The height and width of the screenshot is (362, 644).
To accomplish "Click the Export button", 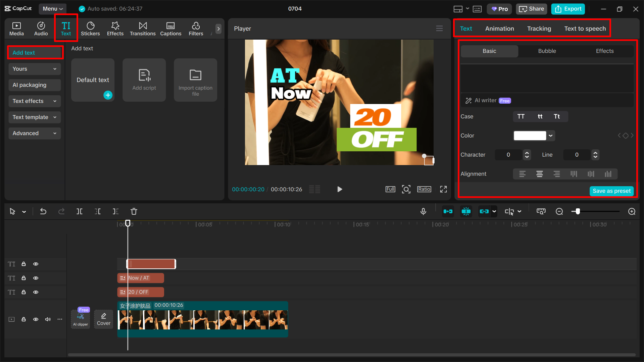I will [x=568, y=9].
